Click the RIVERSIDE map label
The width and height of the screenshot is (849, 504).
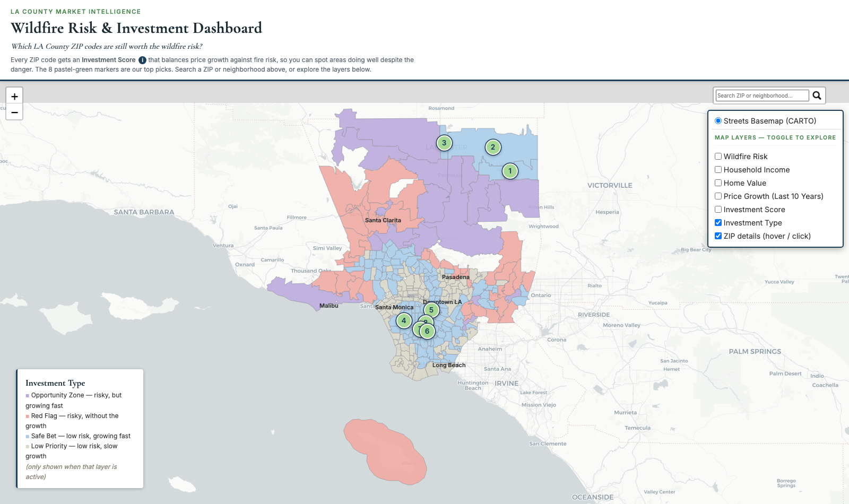594,315
